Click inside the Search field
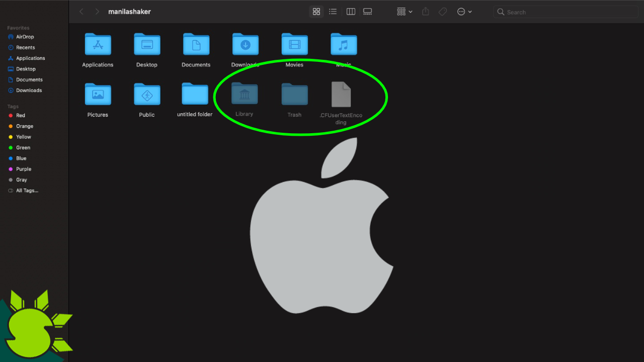This screenshot has height=362, width=644. point(566,12)
